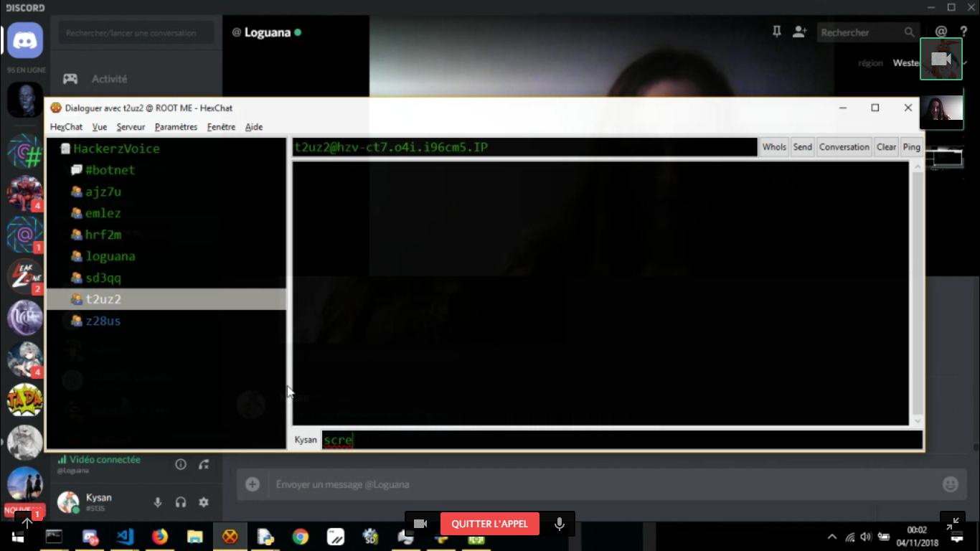Open Visual Studio Code from the taskbar
This screenshot has height=551, width=980.
pyautogui.click(x=125, y=537)
